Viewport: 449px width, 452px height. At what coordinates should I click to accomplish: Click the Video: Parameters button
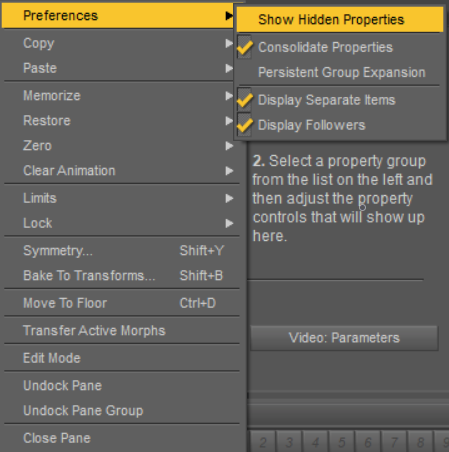[x=344, y=338]
